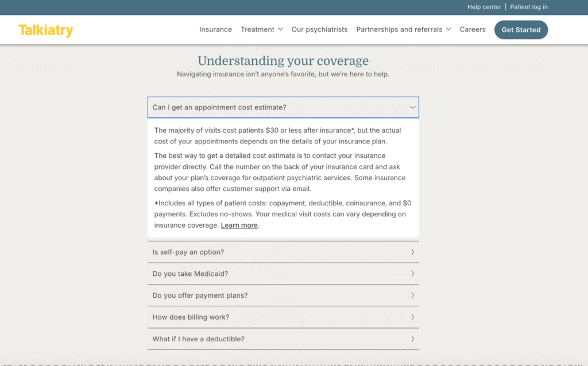Open the Careers page

(x=472, y=30)
